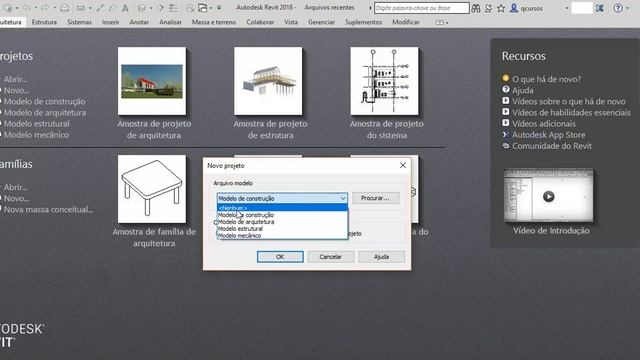
Task: Click the Switch Windows icon
Action: point(202,8)
